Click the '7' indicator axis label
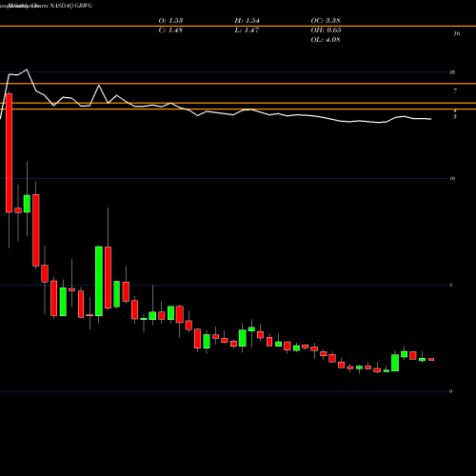 click(x=455, y=91)
